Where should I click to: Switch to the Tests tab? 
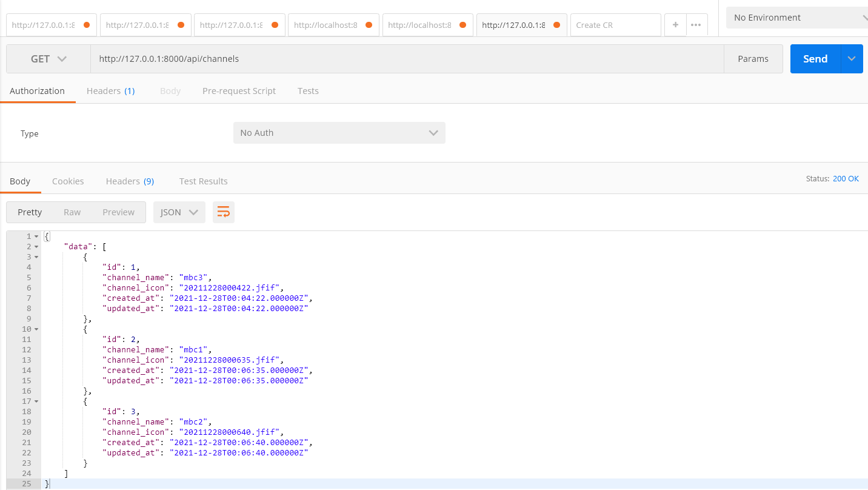307,90
